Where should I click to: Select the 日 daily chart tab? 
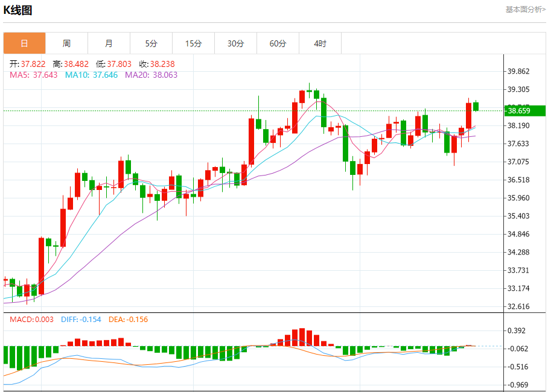[x=24, y=43]
